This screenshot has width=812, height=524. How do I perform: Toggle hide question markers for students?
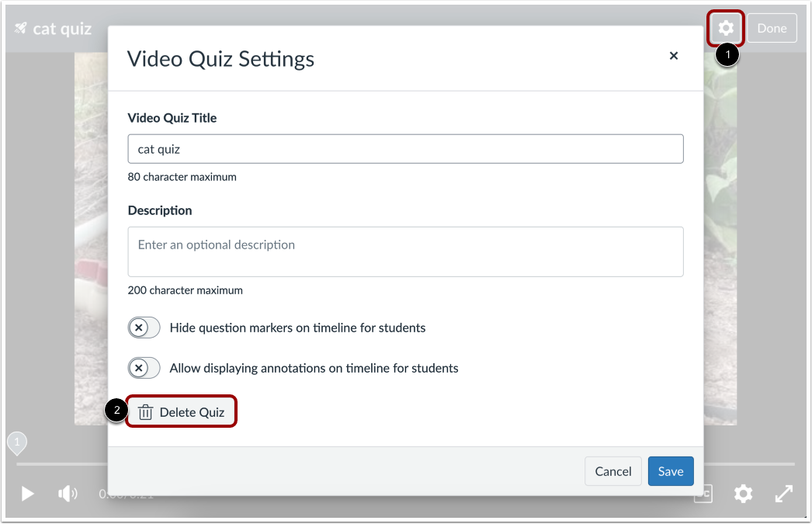(x=144, y=328)
